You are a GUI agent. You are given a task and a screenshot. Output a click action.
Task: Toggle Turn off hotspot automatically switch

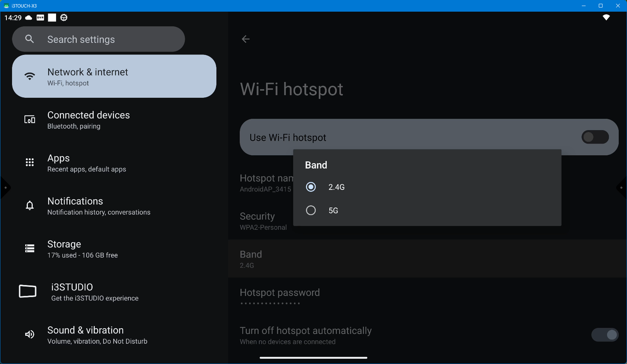(x=604, y=335)
